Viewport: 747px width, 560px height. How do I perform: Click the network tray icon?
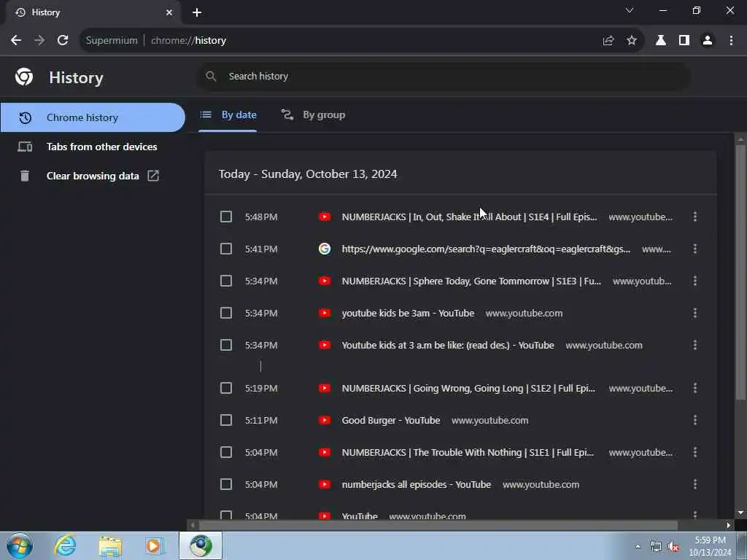point(656,547)
